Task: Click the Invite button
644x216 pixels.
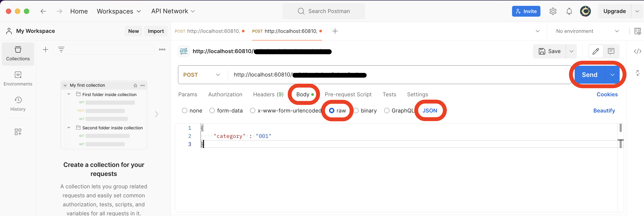Action: click(526, 11)
